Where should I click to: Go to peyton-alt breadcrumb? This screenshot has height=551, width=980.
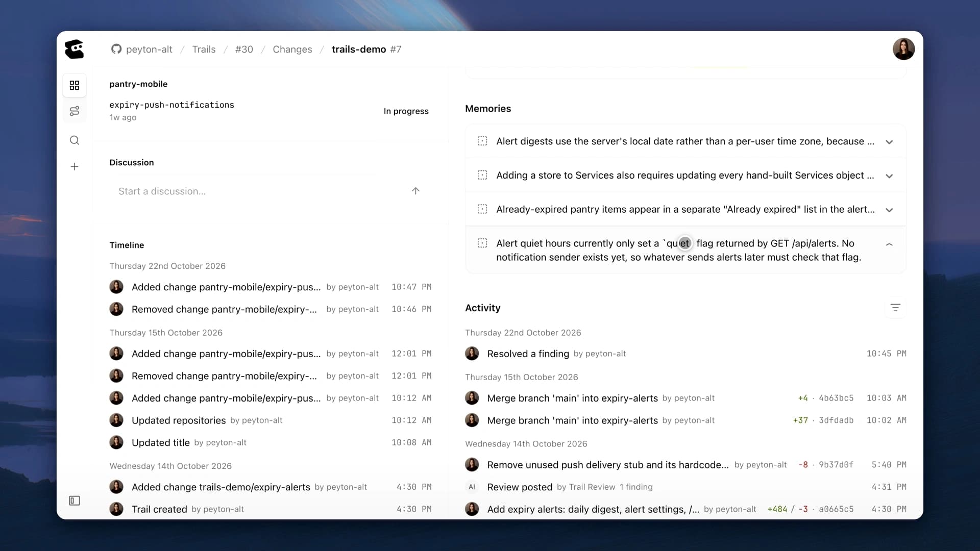click(149, 49)
